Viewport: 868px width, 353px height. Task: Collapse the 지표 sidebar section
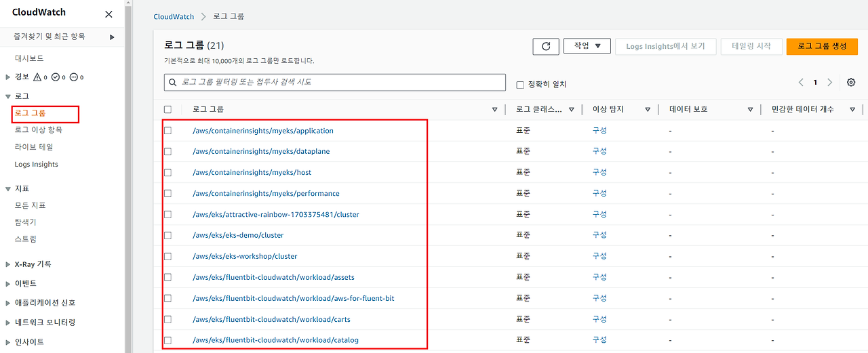click(8, 188)
